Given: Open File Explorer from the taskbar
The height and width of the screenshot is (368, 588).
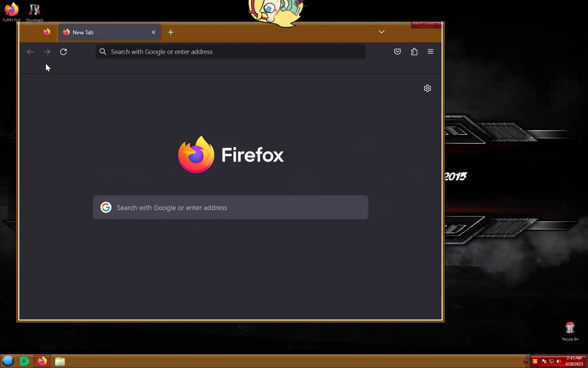Looking at the screenshot, I should (x=60, y=361).
